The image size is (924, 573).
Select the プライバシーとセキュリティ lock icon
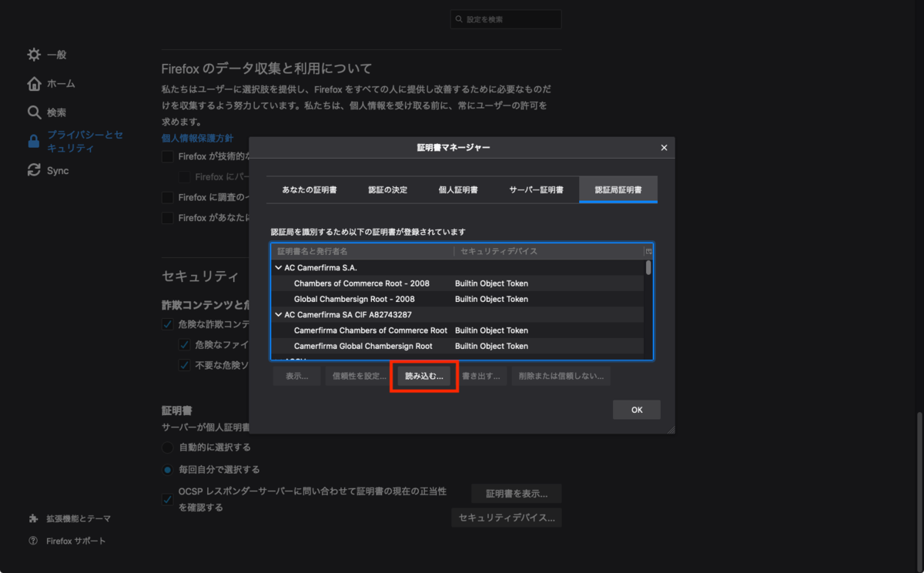click(x=34, y=142)
